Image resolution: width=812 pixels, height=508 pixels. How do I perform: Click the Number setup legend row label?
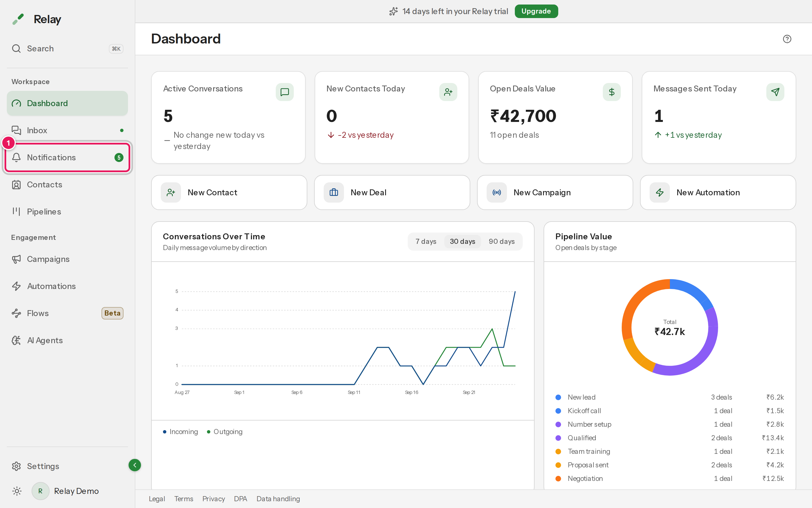click(590, 424)
